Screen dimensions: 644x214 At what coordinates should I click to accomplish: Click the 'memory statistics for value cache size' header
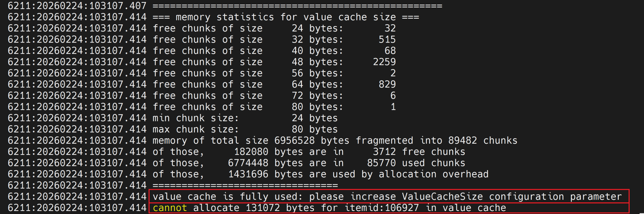coord(286,17)
